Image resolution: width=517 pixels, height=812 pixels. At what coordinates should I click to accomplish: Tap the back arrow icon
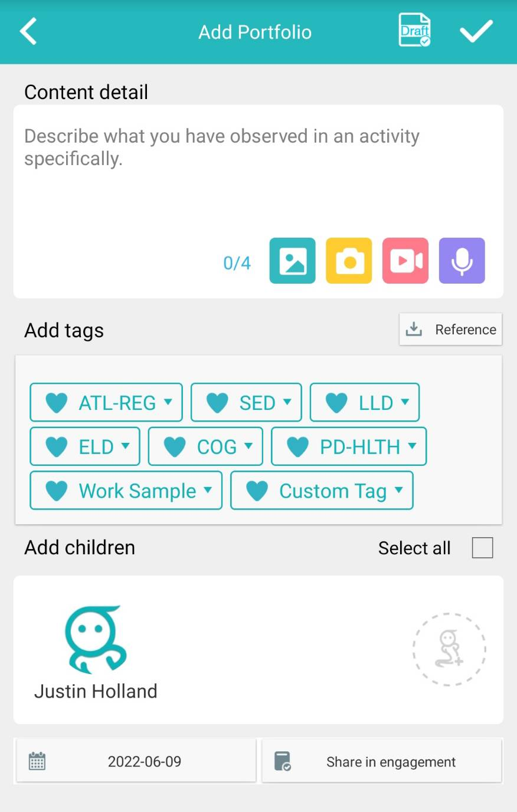28,32
